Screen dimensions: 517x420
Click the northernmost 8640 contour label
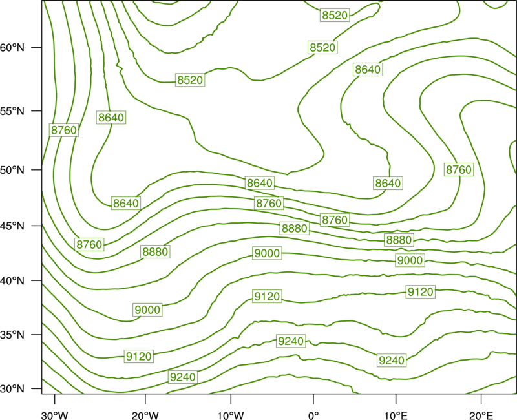pyautogui.click(x=368, y=70)
